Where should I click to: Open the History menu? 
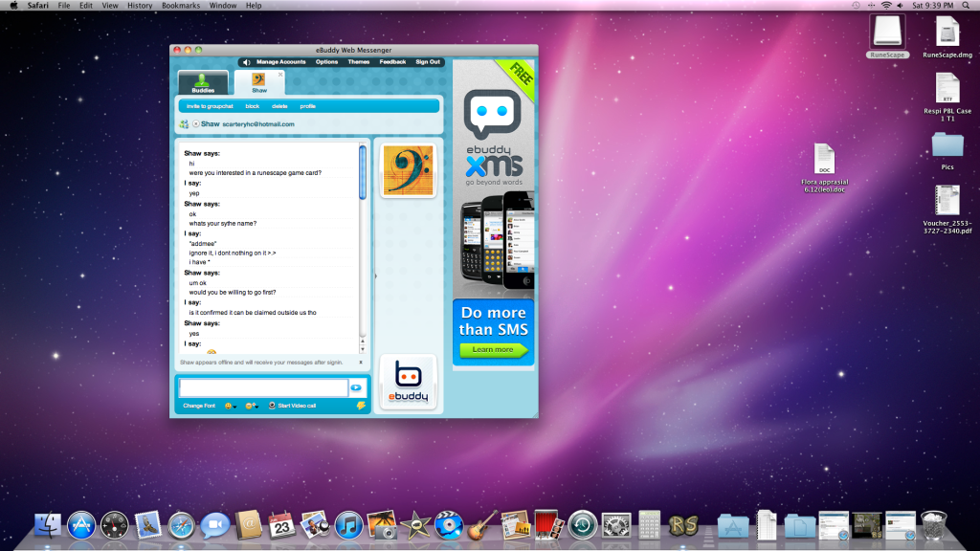tap(140, 5)
